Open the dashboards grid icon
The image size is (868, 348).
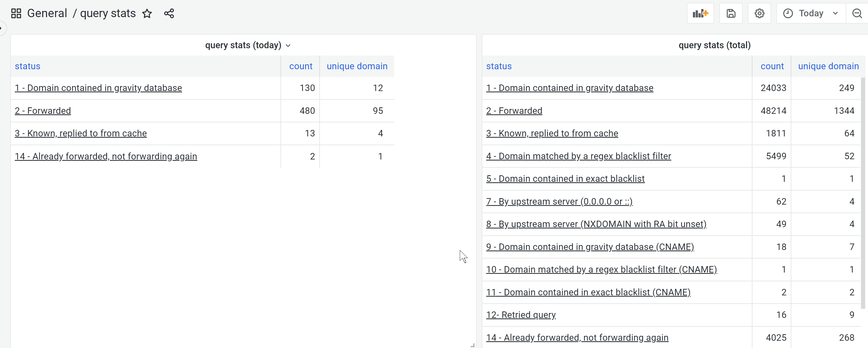[16, 13]
